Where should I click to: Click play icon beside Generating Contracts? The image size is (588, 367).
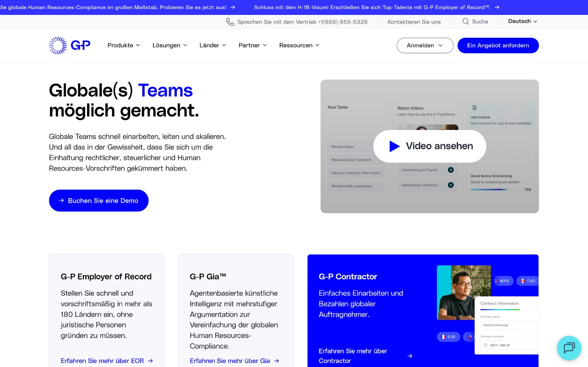coord(451,185)
